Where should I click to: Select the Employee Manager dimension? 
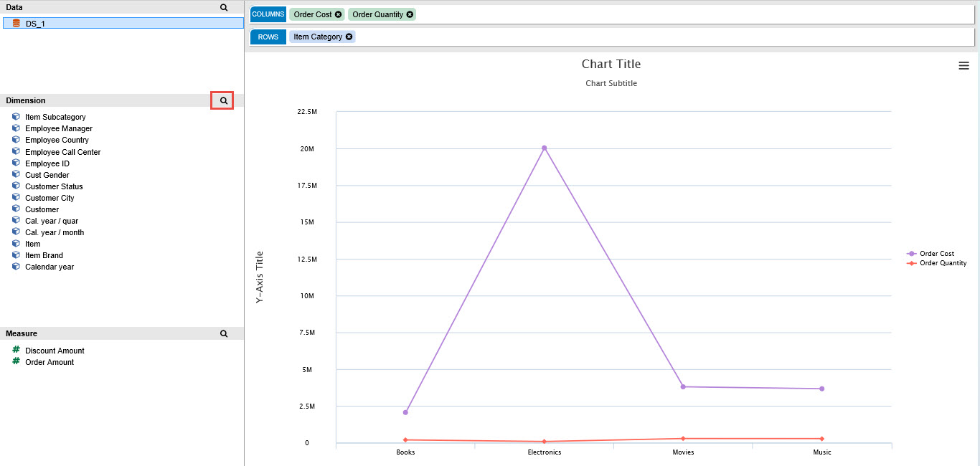click(x=58, y=128)
